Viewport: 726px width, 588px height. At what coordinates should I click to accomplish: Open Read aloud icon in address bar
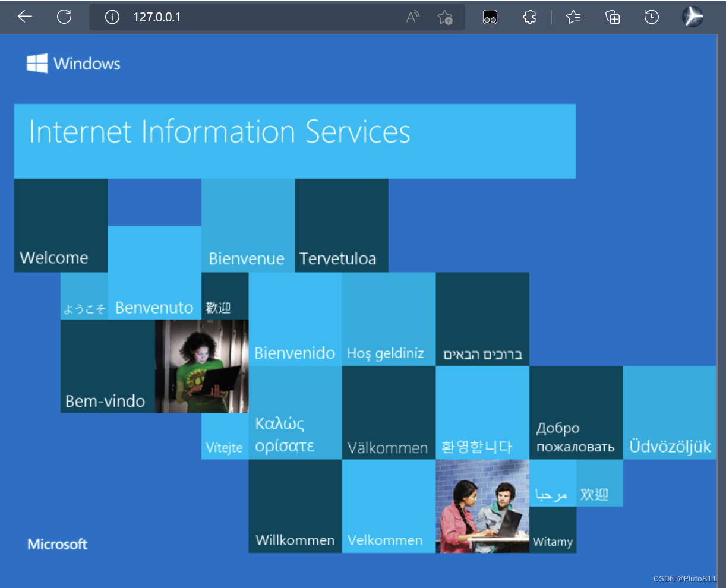pyautogui.click(x=413, y=17)
